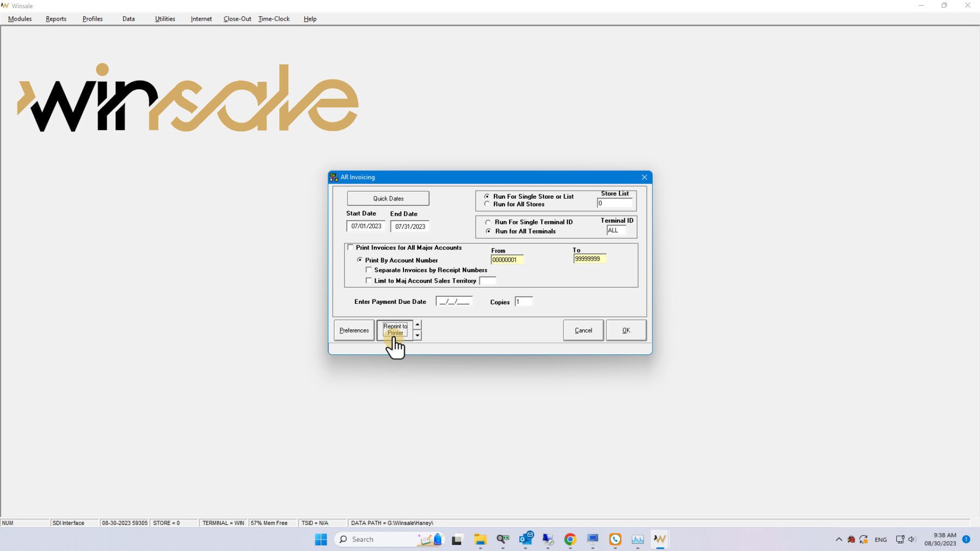The height and width of the screenshot is (551, 980).
Task: Click the Enter Payment Due Date field
Action: pyautogui.click(x=454, y=302)
